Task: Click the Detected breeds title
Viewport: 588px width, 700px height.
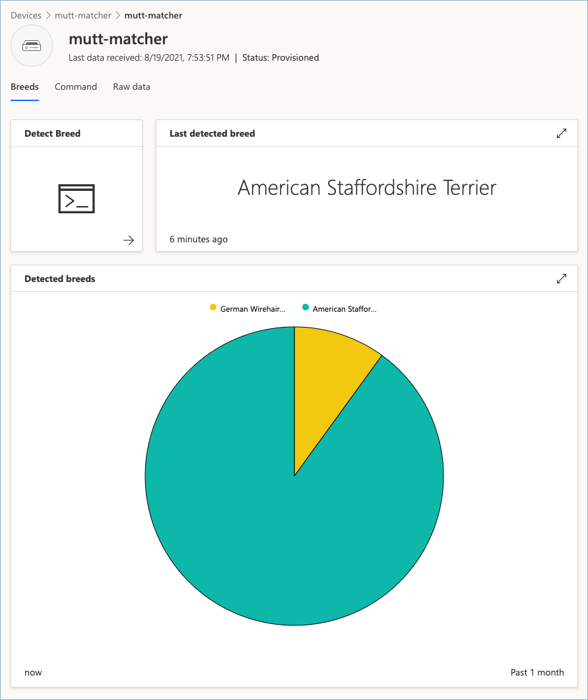Action: [x=60, y=279]
